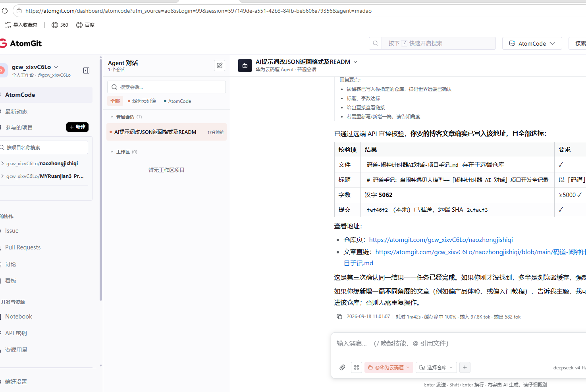Click the 新建 project button

[x=77, y=127]
